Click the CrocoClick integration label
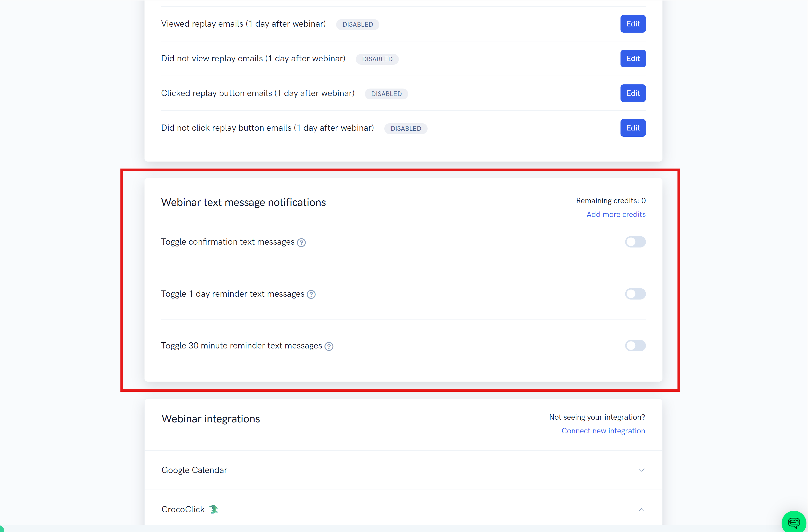Viewport: 808px width, 532px height. coord(183,509)
